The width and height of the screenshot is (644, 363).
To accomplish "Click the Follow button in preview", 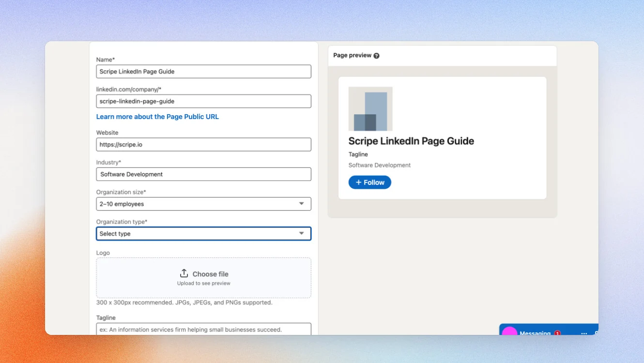I will pyautogui.click(x=370, y=182).
